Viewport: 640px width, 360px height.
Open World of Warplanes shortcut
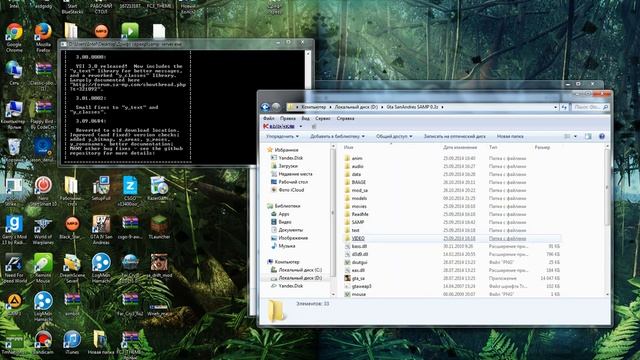point(43,229)
